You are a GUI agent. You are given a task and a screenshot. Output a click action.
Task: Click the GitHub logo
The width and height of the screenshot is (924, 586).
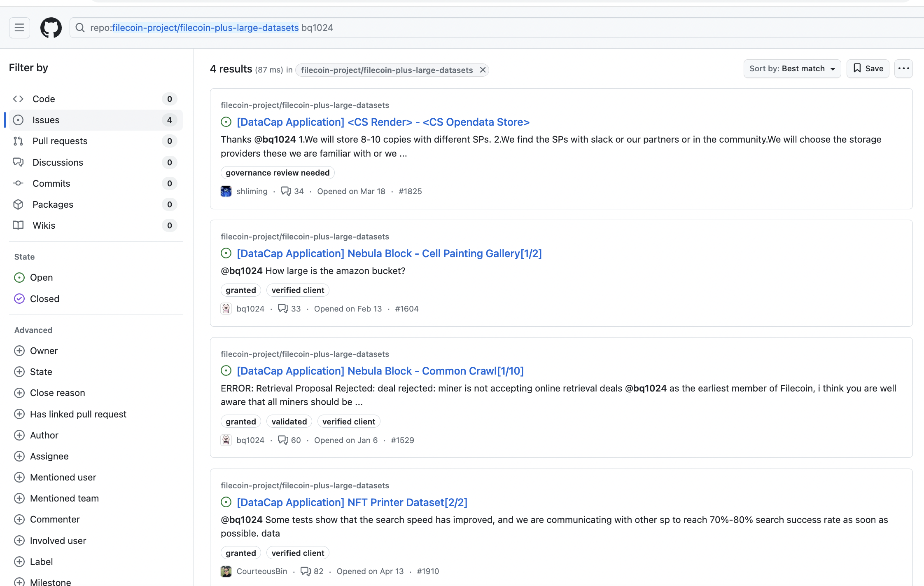51,27
